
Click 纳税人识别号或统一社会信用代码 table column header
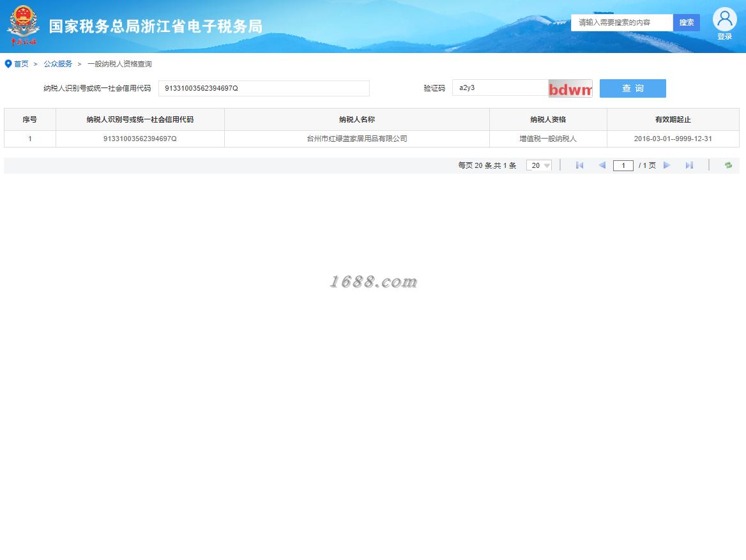pos(140,119)
